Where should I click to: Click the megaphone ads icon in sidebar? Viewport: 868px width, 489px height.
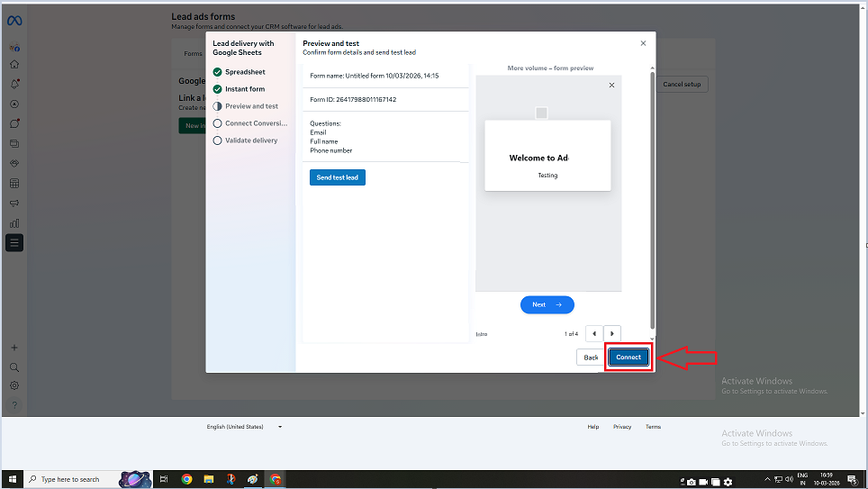(14, 204)
